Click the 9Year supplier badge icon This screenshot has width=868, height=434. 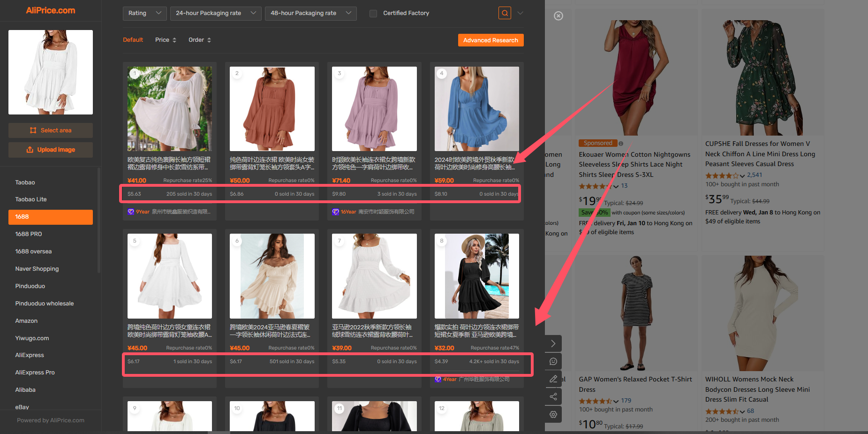131,212
